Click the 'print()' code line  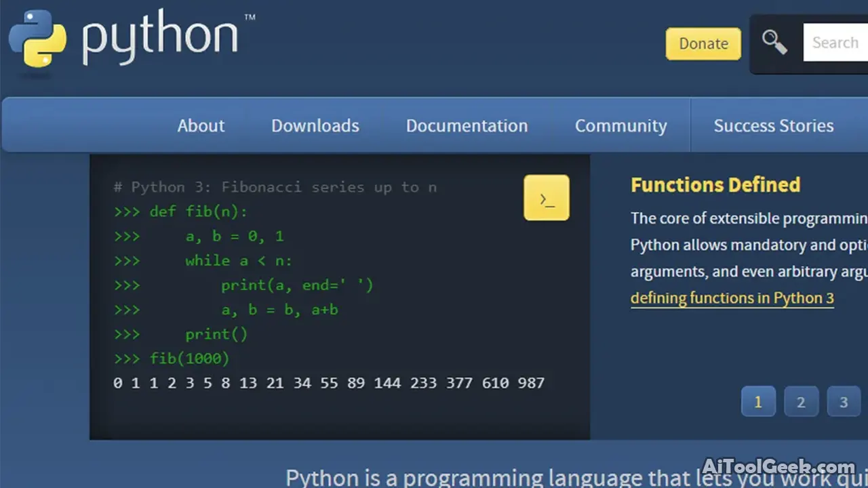216,334
